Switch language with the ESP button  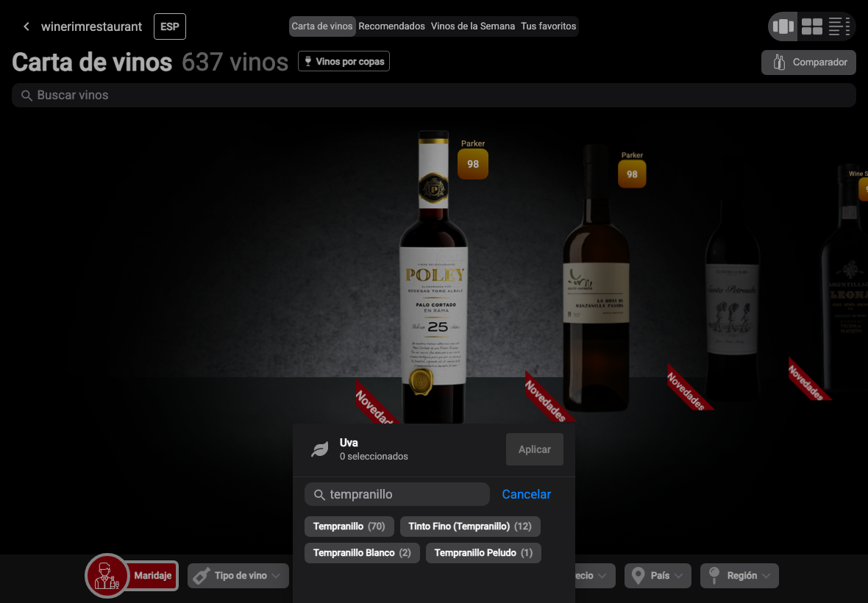tap(169, 26)
